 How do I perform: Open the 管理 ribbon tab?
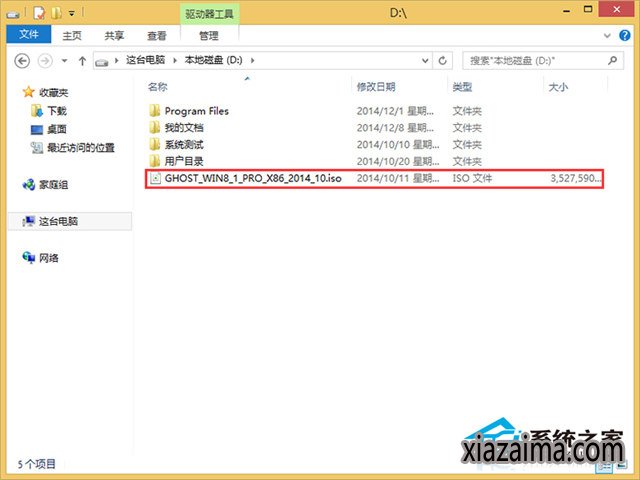(209, 36)
